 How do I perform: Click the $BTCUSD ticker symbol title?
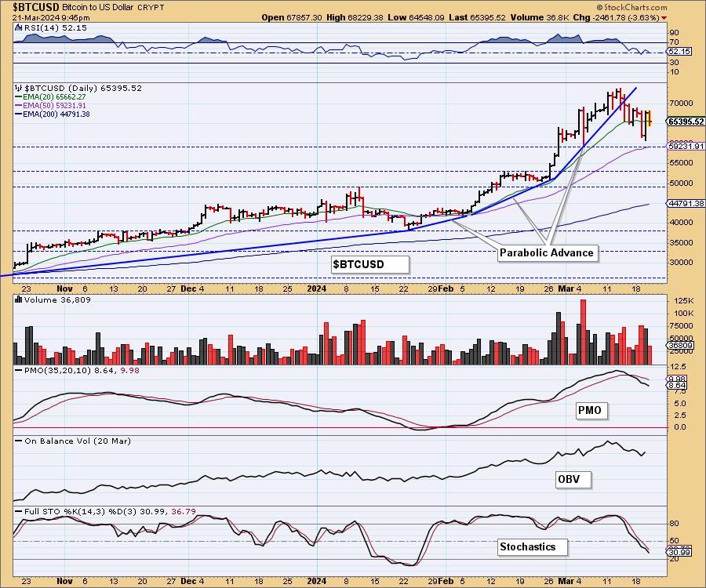pos(35,7)
